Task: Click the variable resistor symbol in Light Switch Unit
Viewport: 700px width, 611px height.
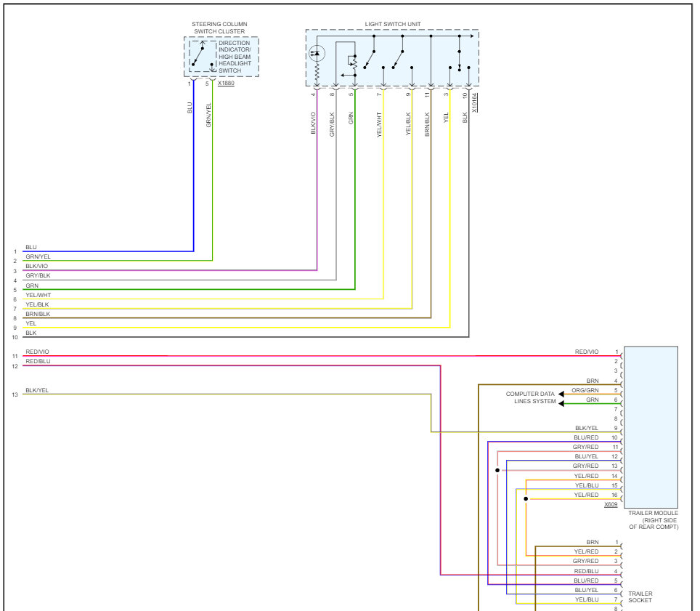Action: pyautogui.click(x=353, y=62)
